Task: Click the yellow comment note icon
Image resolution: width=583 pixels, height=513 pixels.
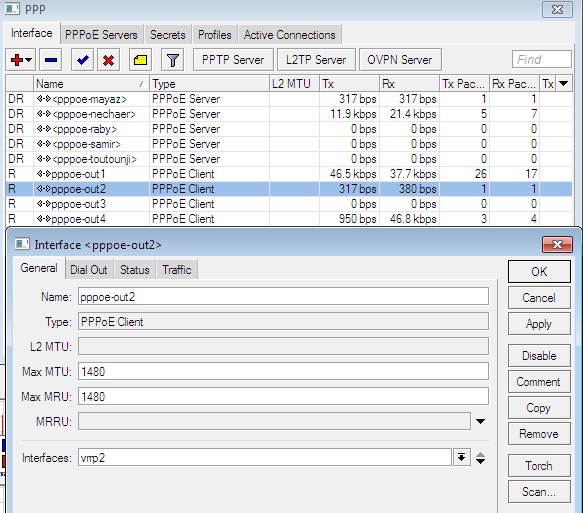Action: 140,59
